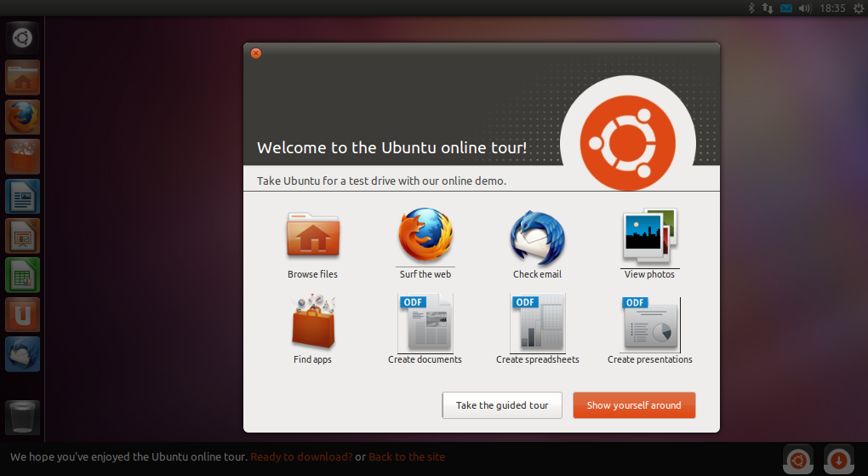Screen dimensions: 868x476
Task: Click the Create spreadsheets ODF icon
Action: [537, 322]
